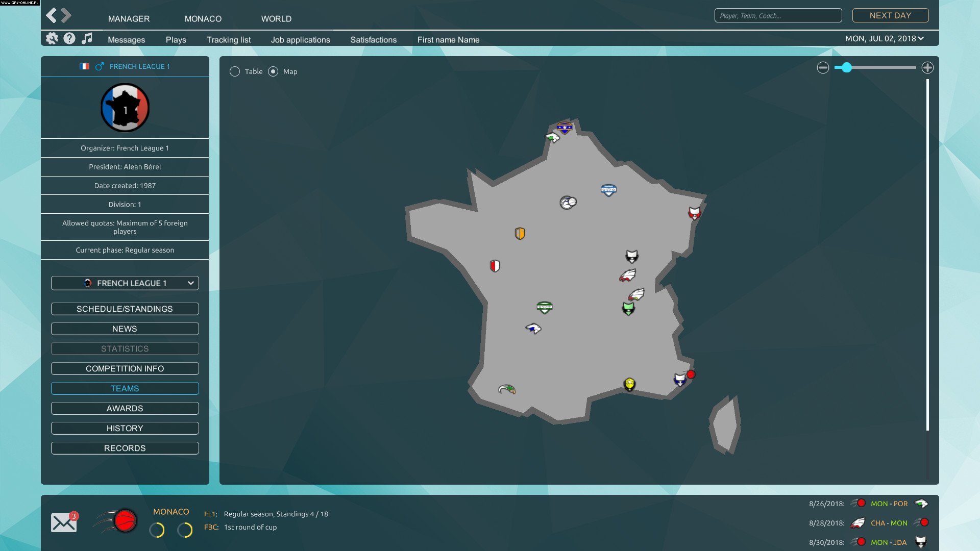Open the Tracking list menu
The image size is (980, 551).
click(228, 39)
